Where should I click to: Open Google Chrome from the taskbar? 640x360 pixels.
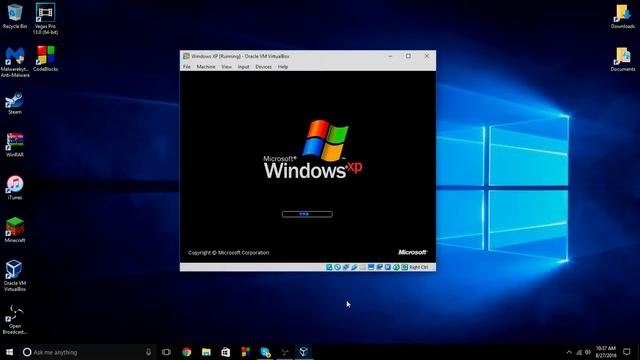(187, 352)
